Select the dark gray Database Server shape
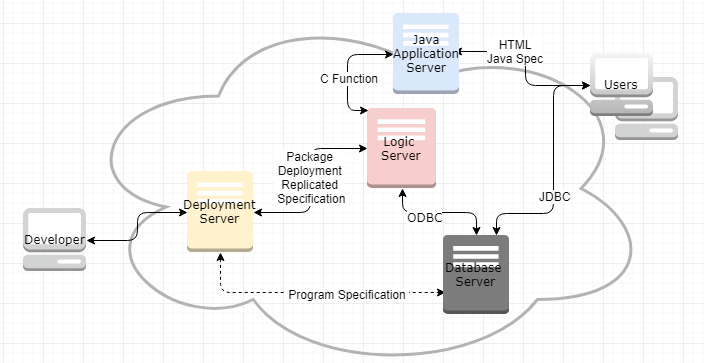Image resolution: width=704 pixels, height=363 pixels. click(476, 274)
